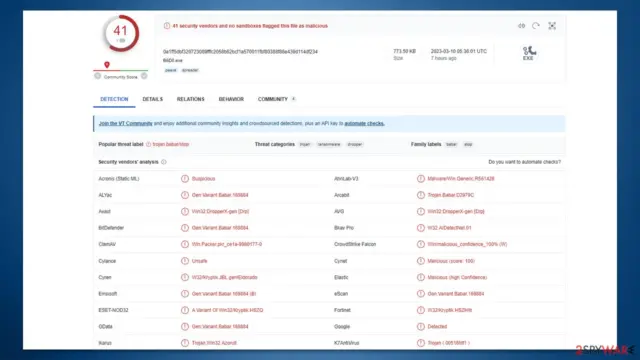Screen dimensions: 640x360
Task: Open the Details tab
Action: [x=153, y=99]
